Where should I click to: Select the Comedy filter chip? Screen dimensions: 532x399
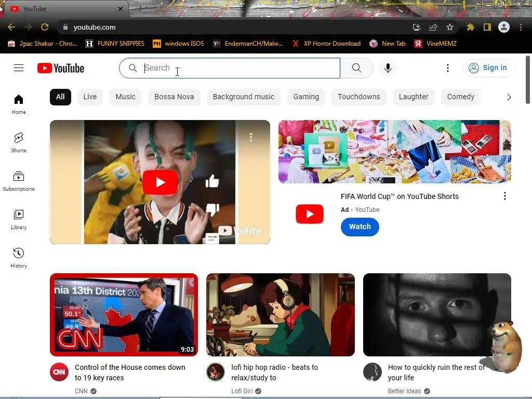tap(461, 97)
